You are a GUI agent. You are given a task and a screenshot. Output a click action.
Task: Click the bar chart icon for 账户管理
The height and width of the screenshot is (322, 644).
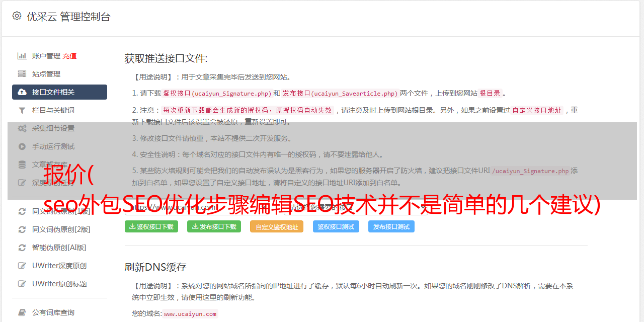[x=22, y=56]
